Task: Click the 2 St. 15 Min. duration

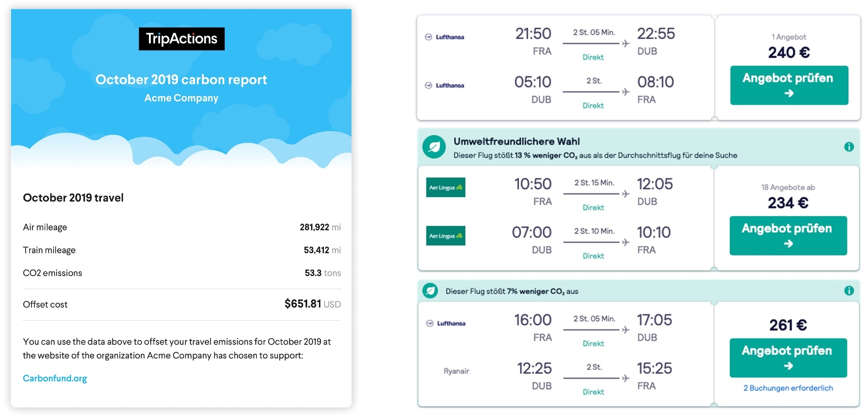Action: tap(594, 183)
